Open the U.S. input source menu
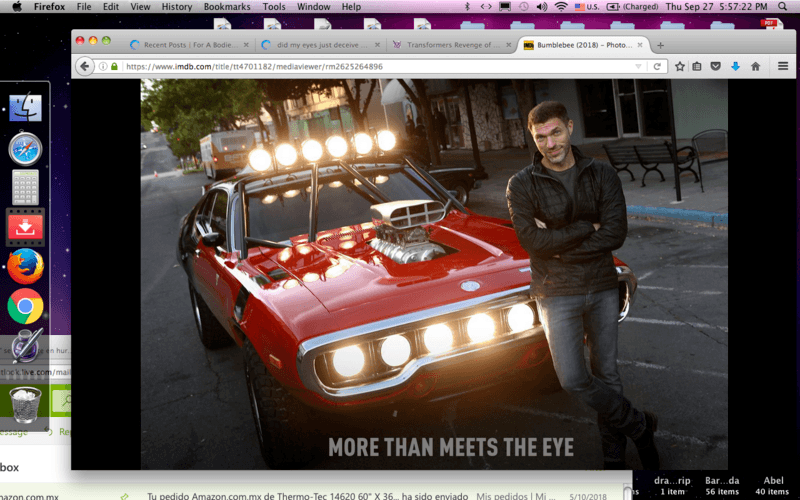 587,7
